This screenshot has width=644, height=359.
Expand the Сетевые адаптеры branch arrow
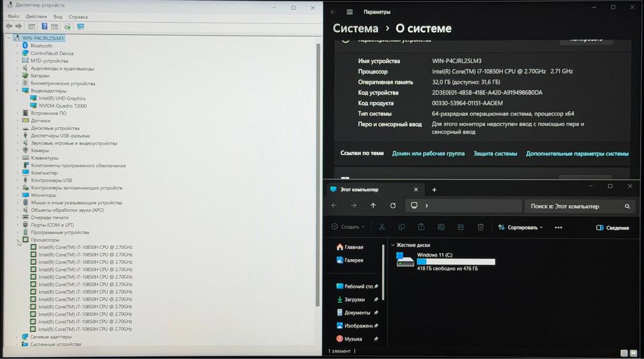pos(17,336)
